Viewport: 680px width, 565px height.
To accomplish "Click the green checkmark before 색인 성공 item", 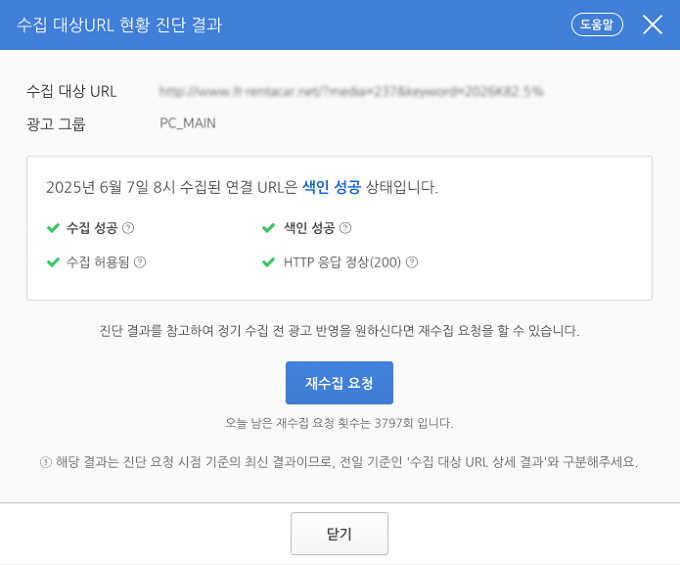I will (x=268, y=228).
